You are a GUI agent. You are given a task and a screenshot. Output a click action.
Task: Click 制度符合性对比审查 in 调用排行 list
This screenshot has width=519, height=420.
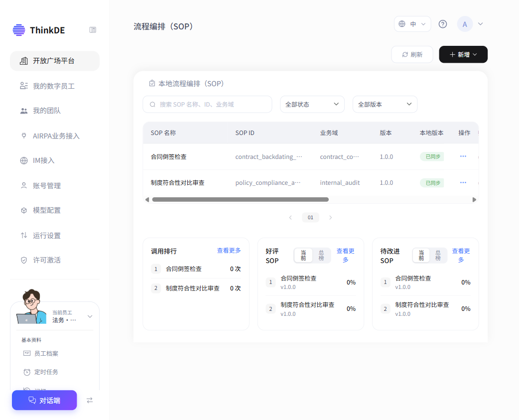(193, 288)
